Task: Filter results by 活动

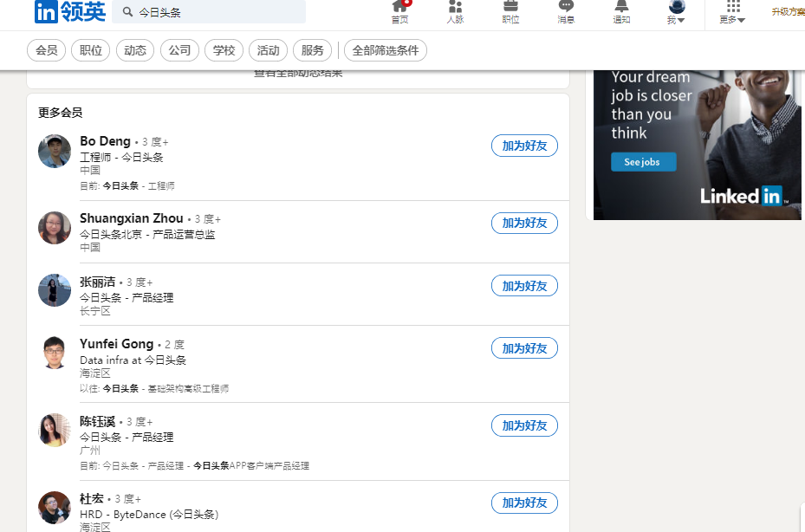Action: (268, 50)
